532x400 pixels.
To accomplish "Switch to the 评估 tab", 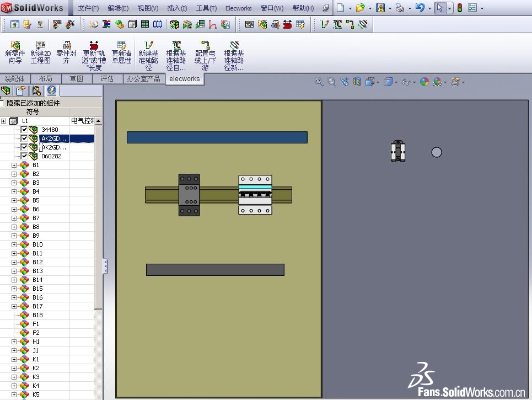I will [107, 79].
